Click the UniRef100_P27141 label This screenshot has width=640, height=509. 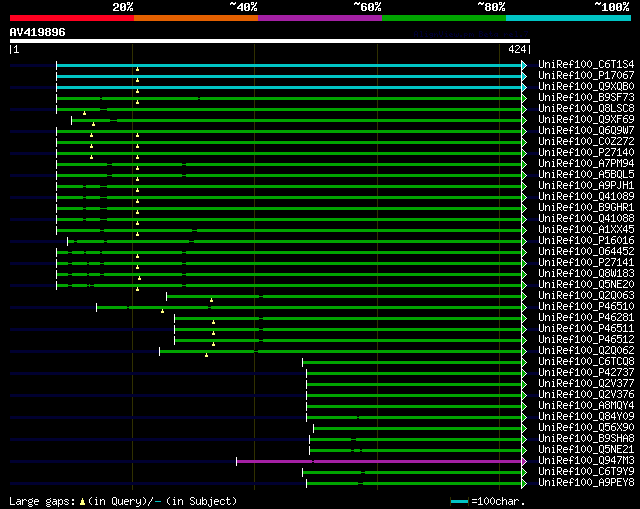tap(586, 263)
